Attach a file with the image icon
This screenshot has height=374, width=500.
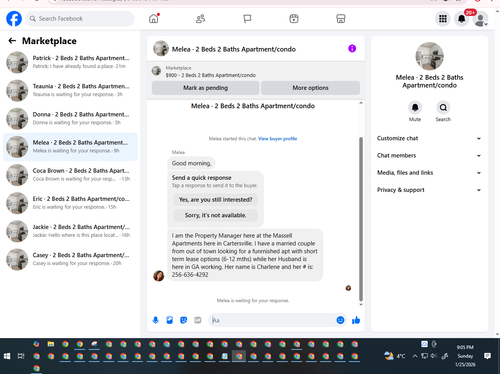pyautogui.click(x=170, y=320)
